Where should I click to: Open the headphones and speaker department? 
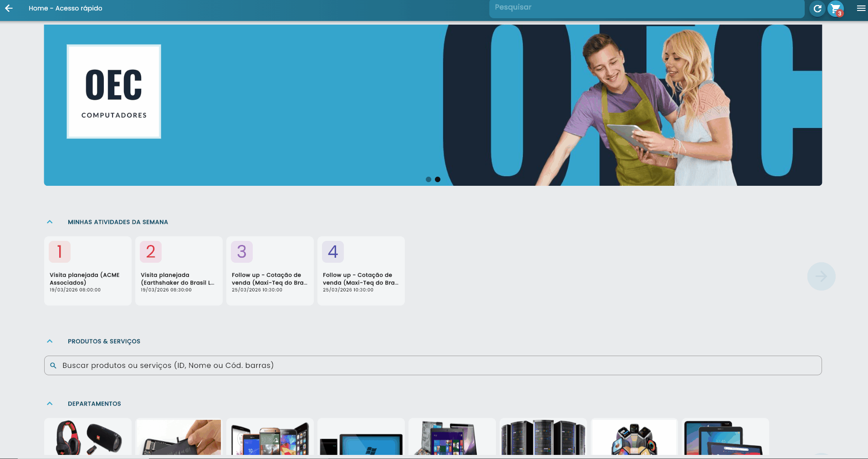(x=88, y=437)
